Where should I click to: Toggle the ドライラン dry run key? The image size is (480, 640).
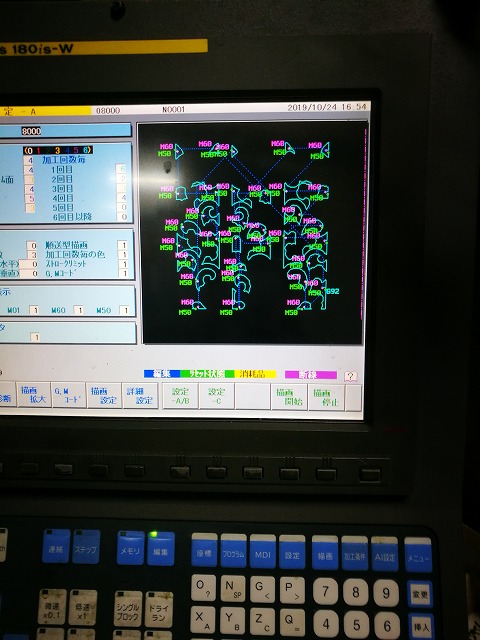(x=159, y=609)
